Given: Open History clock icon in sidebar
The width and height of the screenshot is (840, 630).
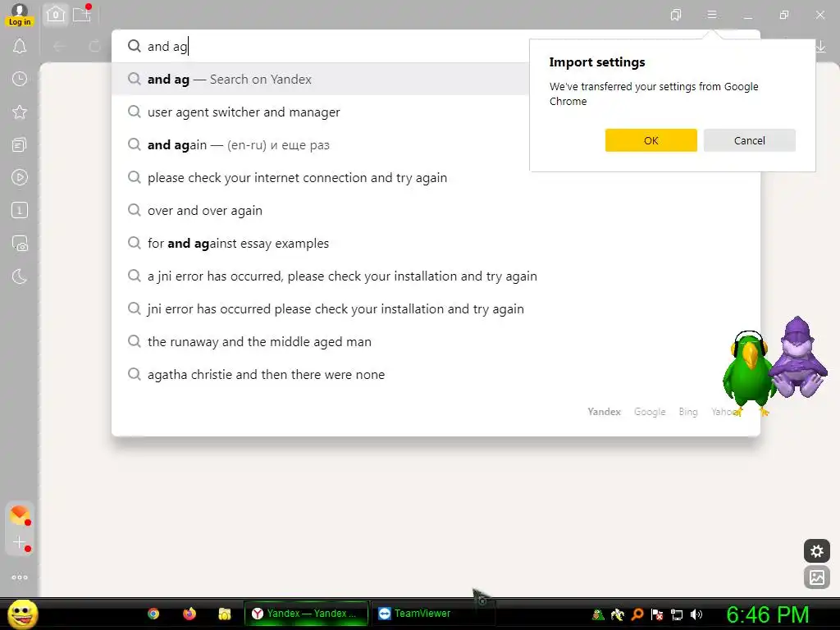Looking at the screenshot, I should [20, 80].
